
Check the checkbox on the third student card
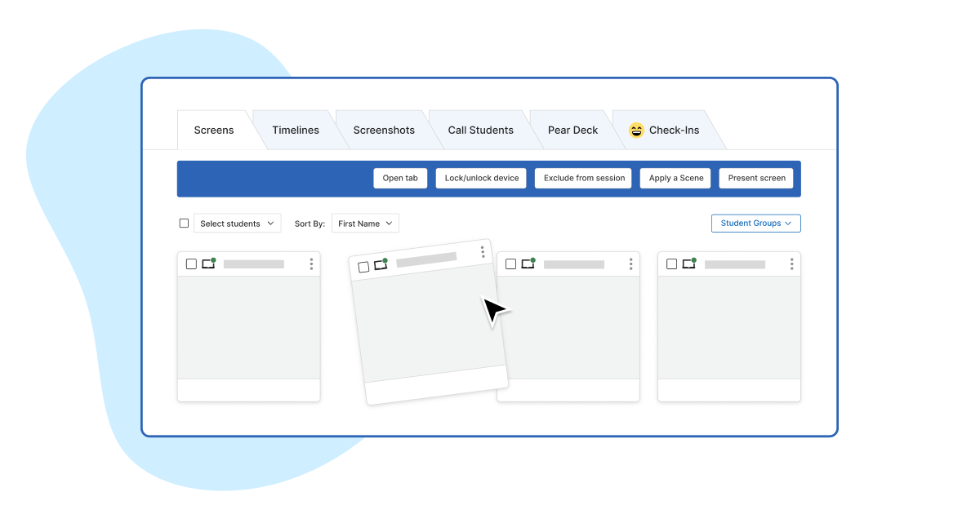[x=510, y=264]
